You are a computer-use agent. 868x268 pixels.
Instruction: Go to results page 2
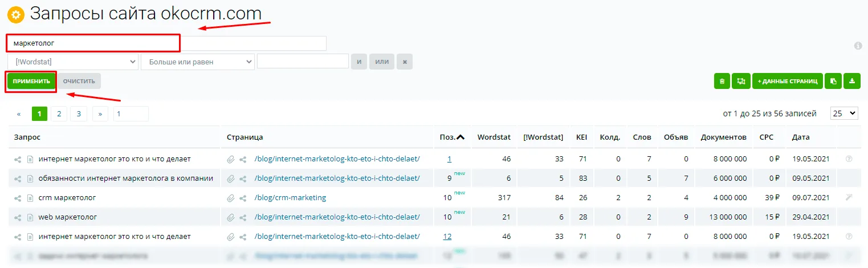58,113
